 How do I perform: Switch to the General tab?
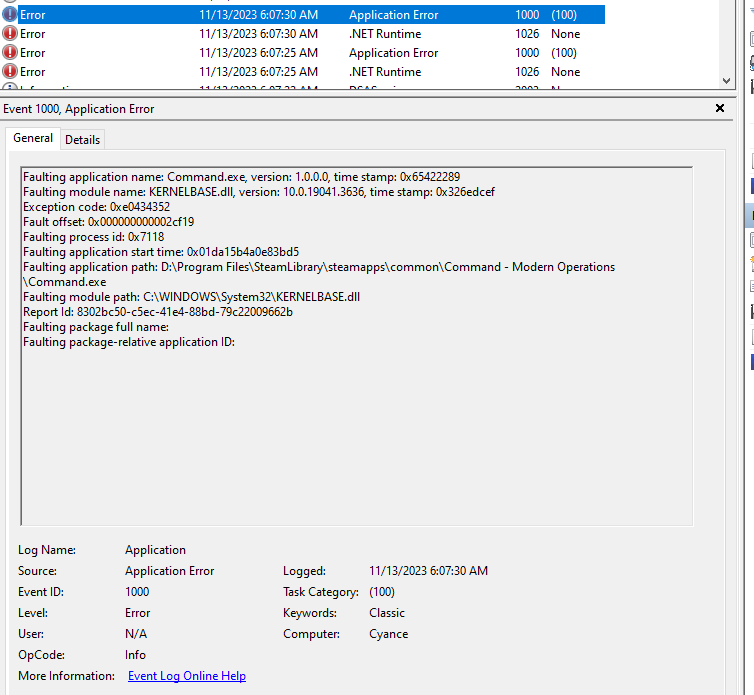tap(33, 139)
